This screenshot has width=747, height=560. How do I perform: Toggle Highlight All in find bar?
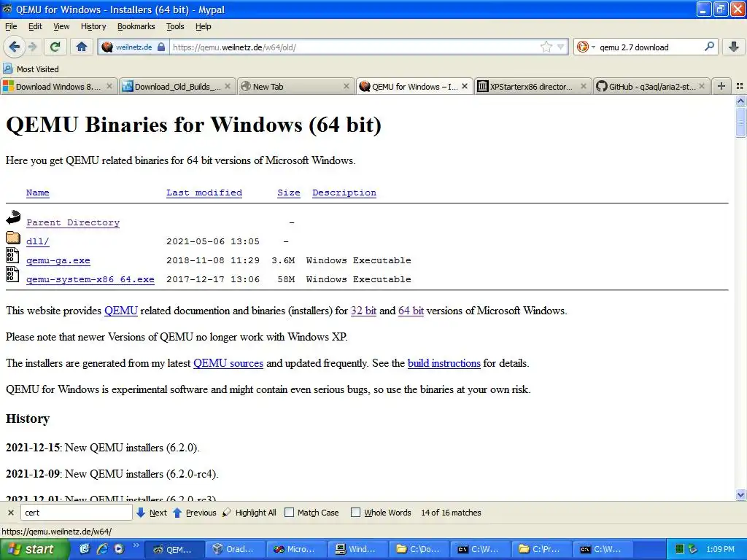click(249, 513)
